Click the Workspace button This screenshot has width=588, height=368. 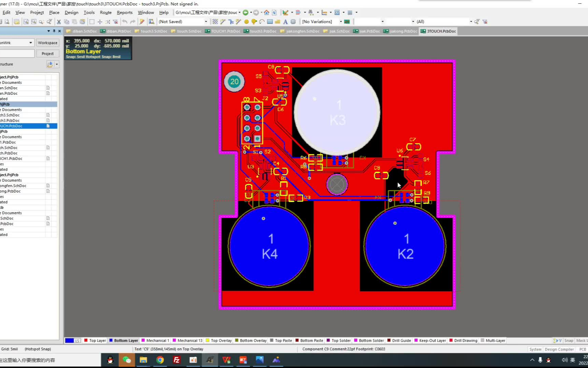point(48,43)
